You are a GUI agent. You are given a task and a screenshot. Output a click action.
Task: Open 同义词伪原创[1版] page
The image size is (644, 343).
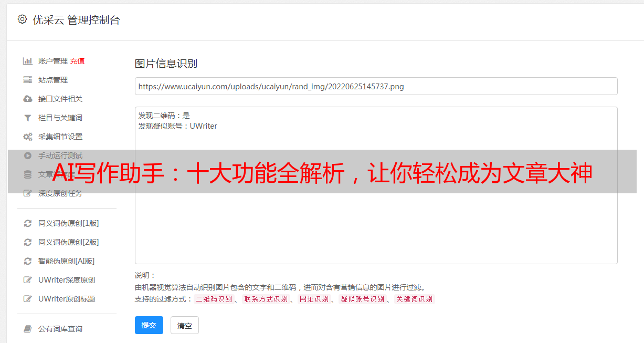pos(69,223)
